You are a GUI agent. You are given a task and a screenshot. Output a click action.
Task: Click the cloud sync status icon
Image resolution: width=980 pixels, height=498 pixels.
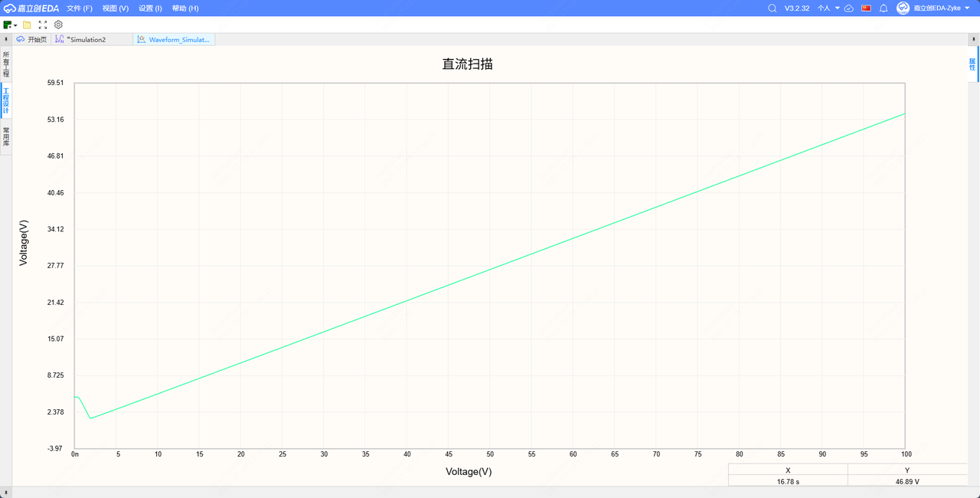pyautogui.click(x=849, y=8)
